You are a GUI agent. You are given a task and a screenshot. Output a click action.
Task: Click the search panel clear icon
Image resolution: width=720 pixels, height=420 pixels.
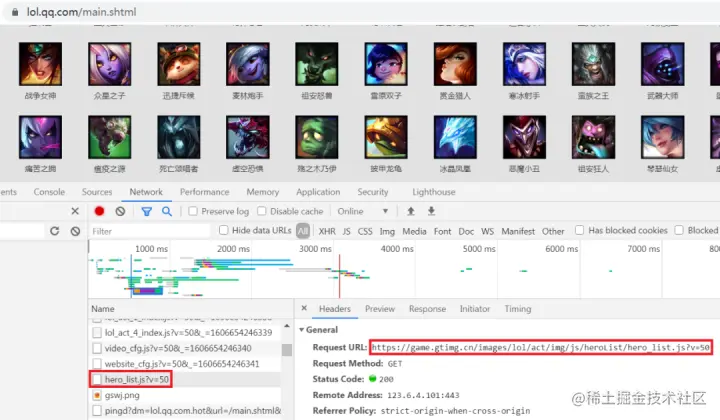(x=75, y=231)
